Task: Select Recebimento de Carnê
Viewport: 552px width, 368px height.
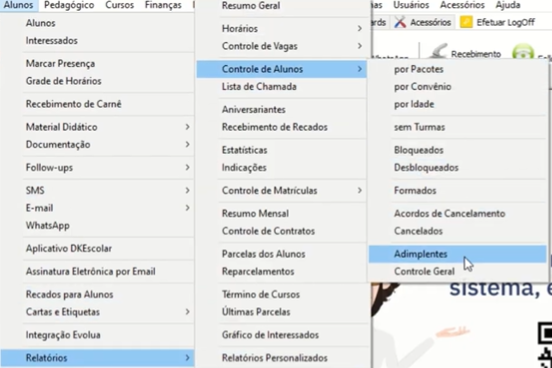Action: point(74,104)
